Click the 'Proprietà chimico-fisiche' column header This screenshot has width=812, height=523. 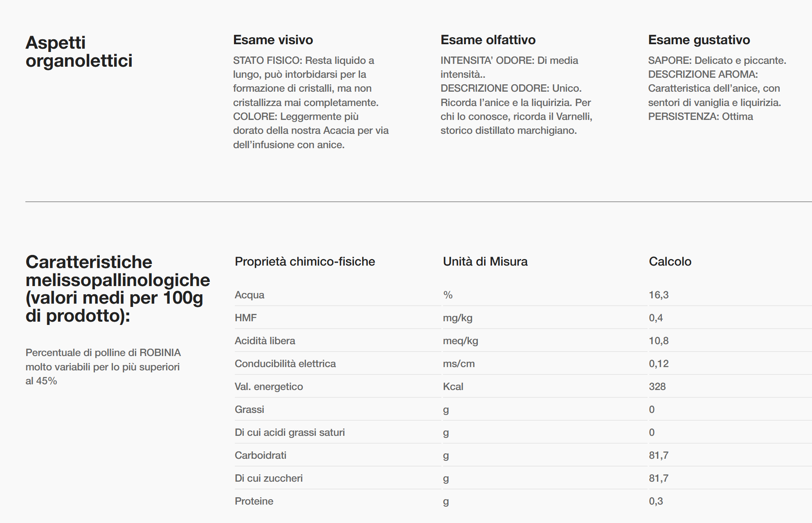[305, 261]
